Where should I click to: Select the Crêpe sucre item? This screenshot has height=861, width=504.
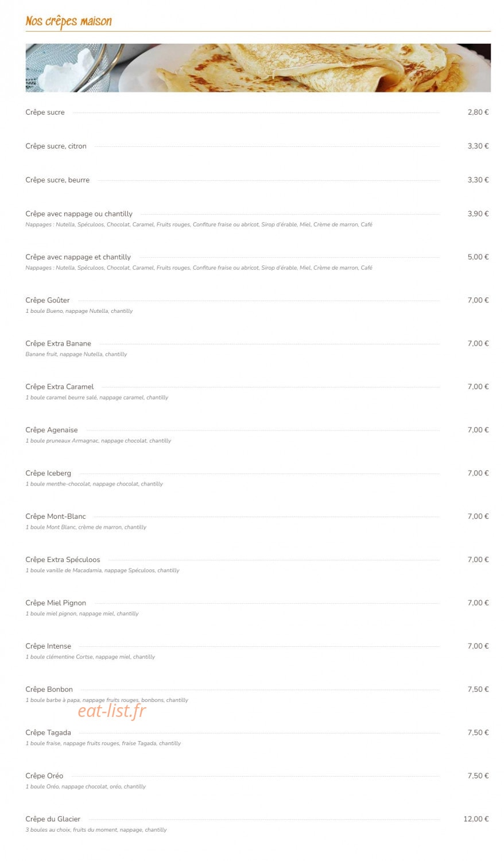click(x=257, y=113)
